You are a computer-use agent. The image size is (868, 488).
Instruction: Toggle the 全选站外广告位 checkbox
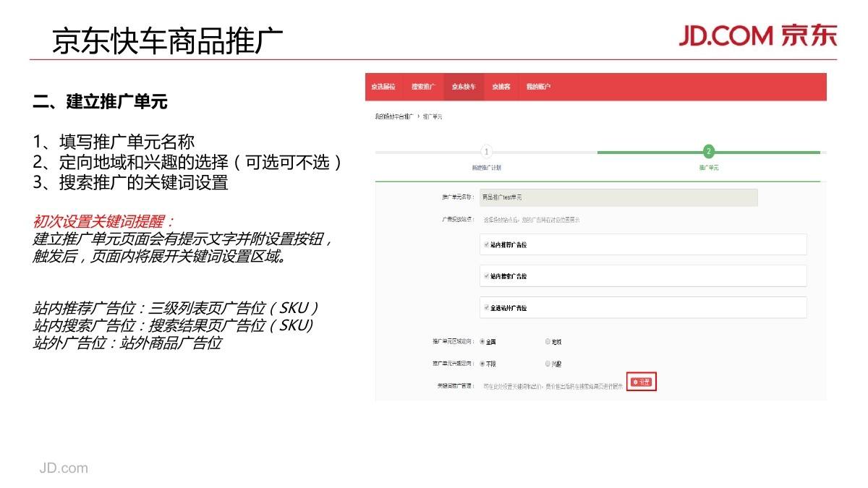click(x=487, y=308)
